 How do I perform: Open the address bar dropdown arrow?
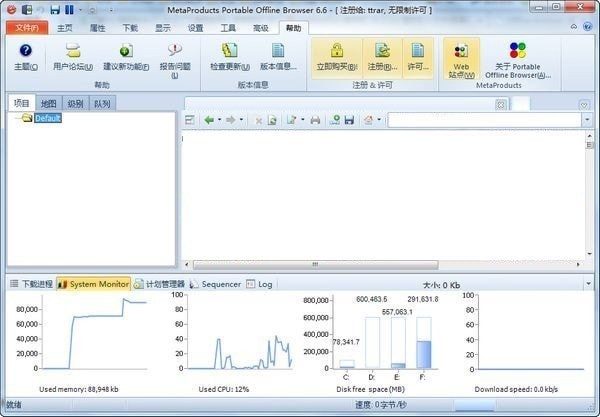tap(587, 120)
